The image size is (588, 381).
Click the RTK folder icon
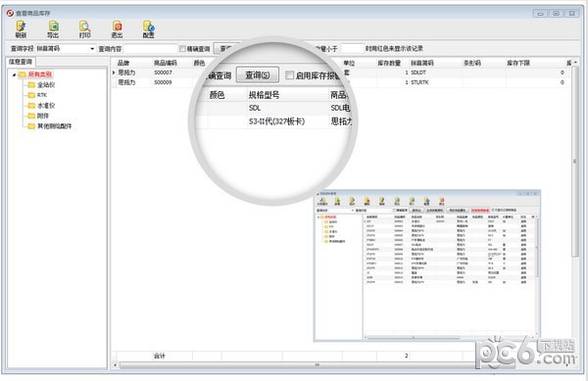31,95
